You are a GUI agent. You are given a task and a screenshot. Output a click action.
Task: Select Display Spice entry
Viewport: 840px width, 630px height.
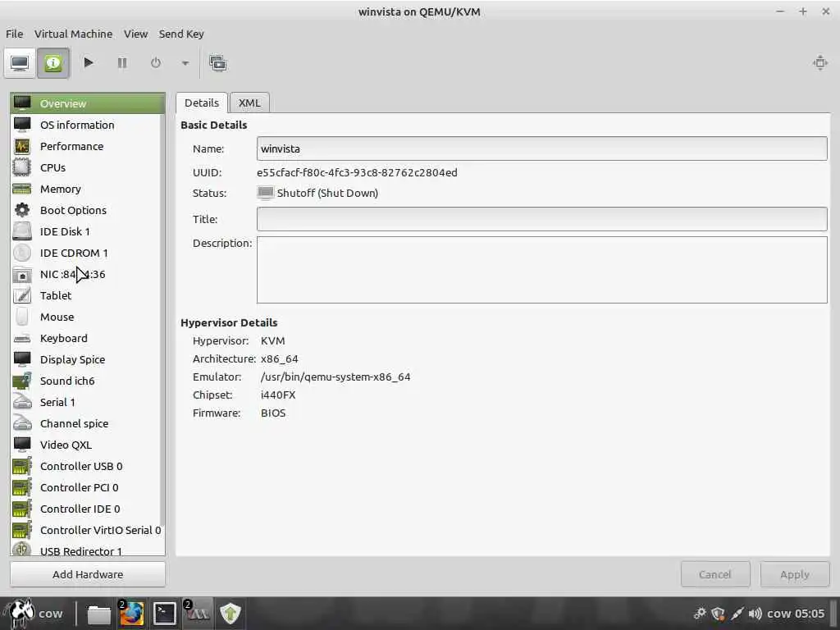tap(87, 359)
